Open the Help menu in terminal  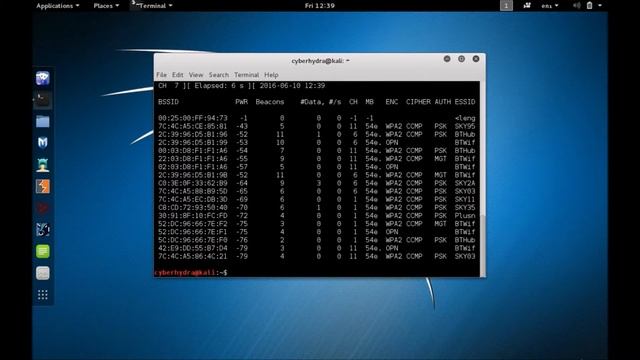(x=271, y=75)
